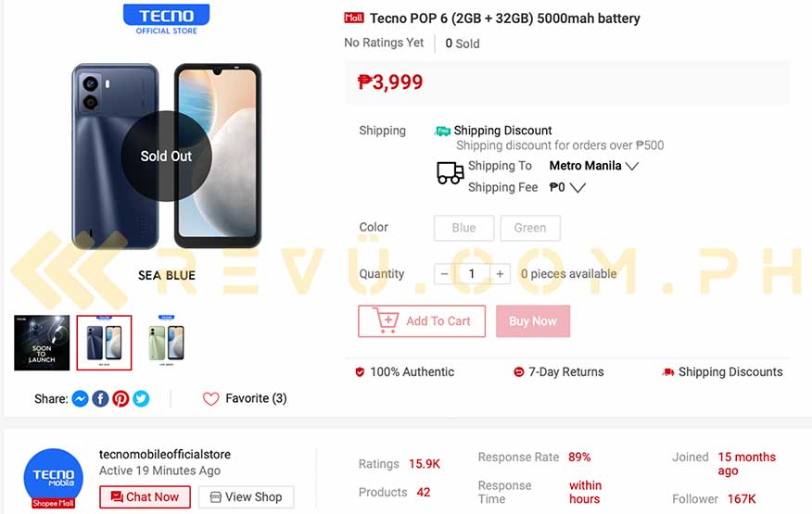Share via Messenger icon
The image size is (812, 514).
tap(80, 398)
